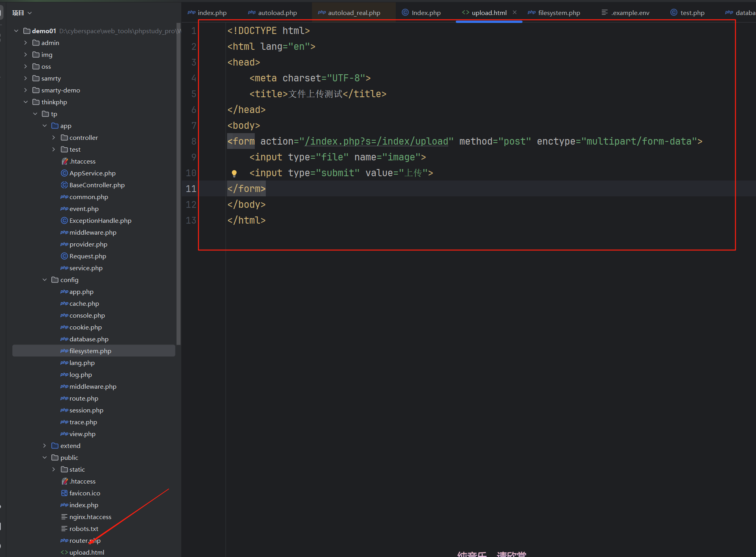The image size is (756, 557).
Task: Click the event.php PHP file icon
Action: [x=64, y=209]
